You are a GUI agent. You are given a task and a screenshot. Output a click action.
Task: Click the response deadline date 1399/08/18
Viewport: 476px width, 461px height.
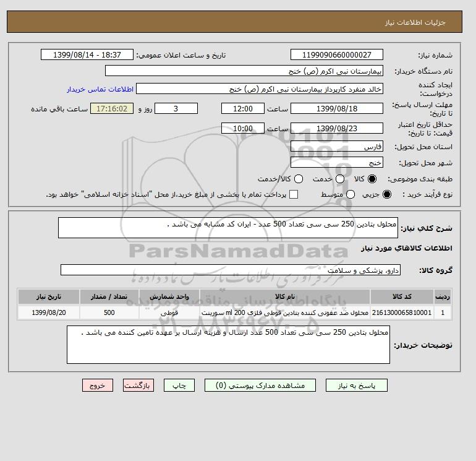click(x=337, y=108)
